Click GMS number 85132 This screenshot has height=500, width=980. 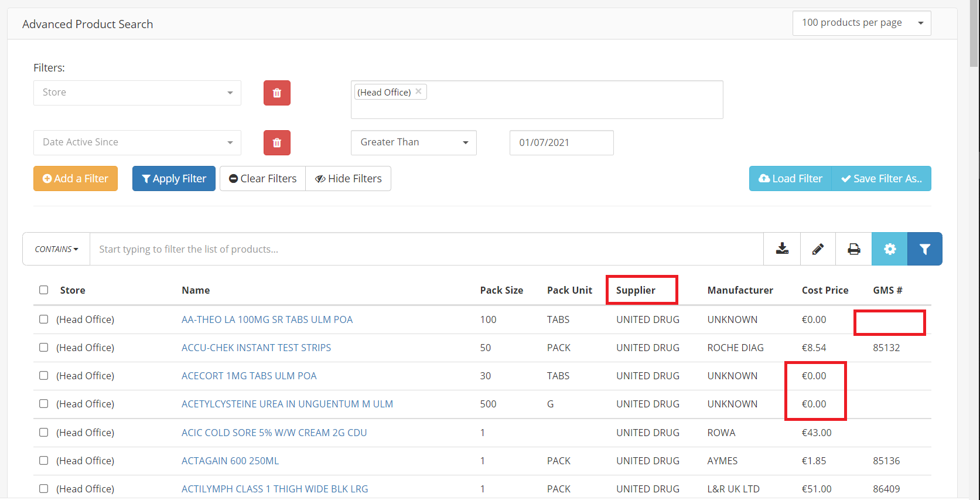pyautogui.click(x=886, y=348)
